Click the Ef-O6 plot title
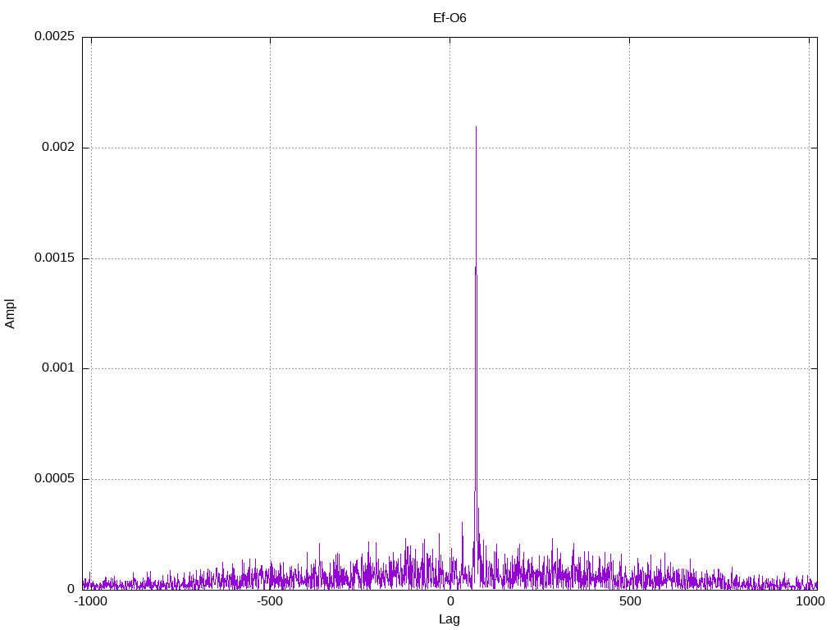Image resolution: width=840 pixels, height=630 pixels. click(x=450, y=18)
